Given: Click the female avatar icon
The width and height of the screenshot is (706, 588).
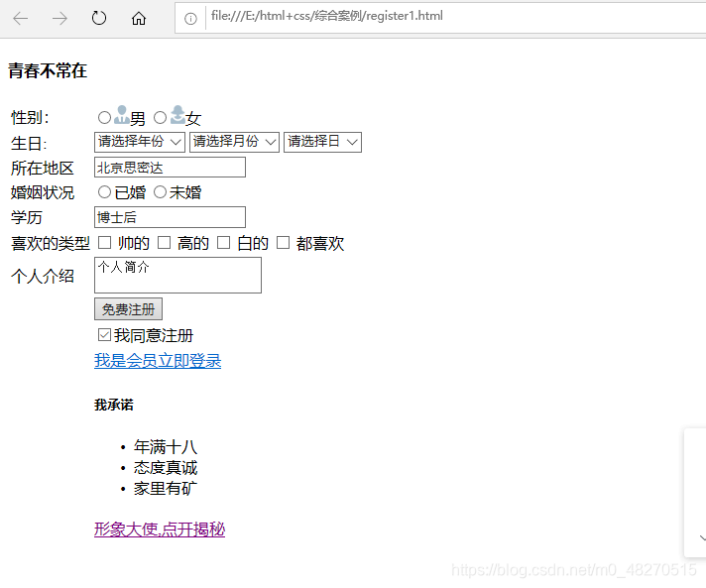Looking at the screenshot, I should 177,114.
